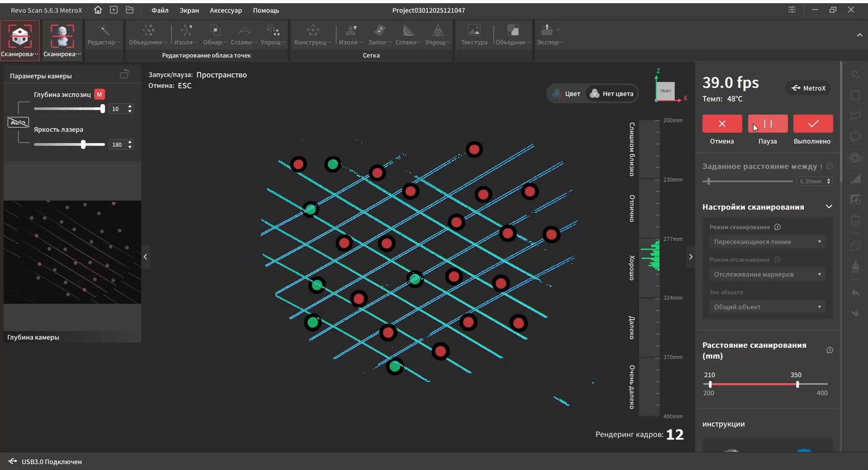
Task: Collapse the Настройки сканирования section
Action: coord(829,207)
